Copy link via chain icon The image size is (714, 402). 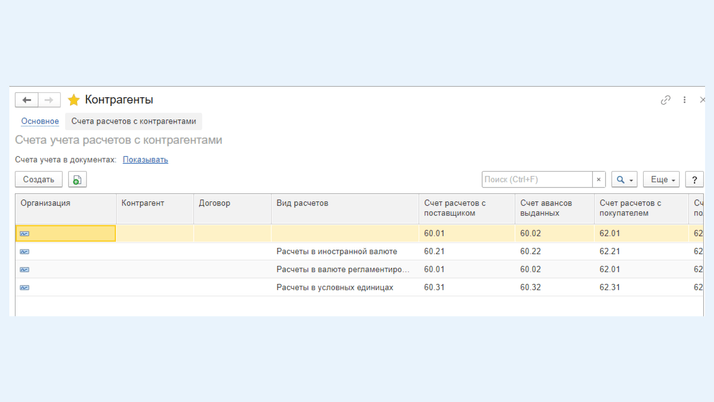665,100
